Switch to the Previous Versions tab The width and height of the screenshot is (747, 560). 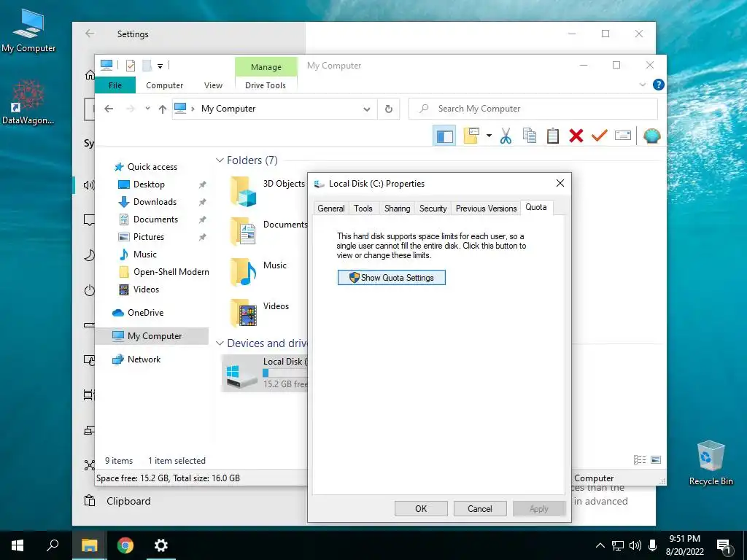pyautogui.click(x=486, y=209)
